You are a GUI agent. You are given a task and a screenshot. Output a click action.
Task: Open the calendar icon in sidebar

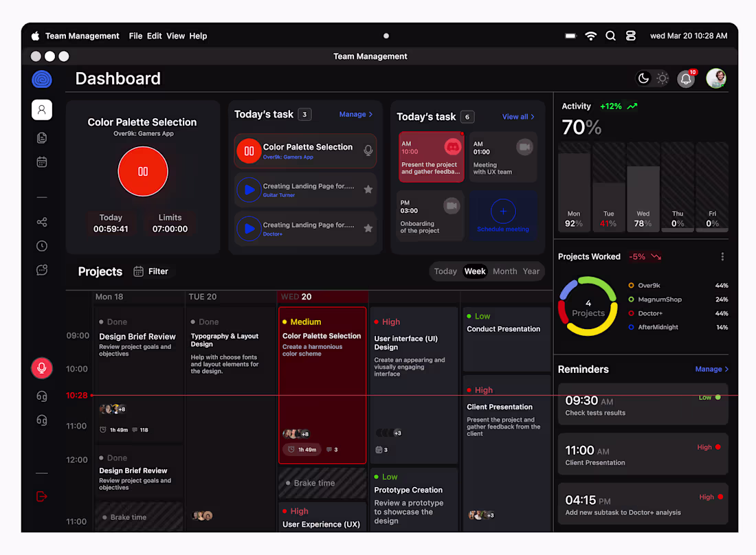pyautogui.click(x=42, y=162)
